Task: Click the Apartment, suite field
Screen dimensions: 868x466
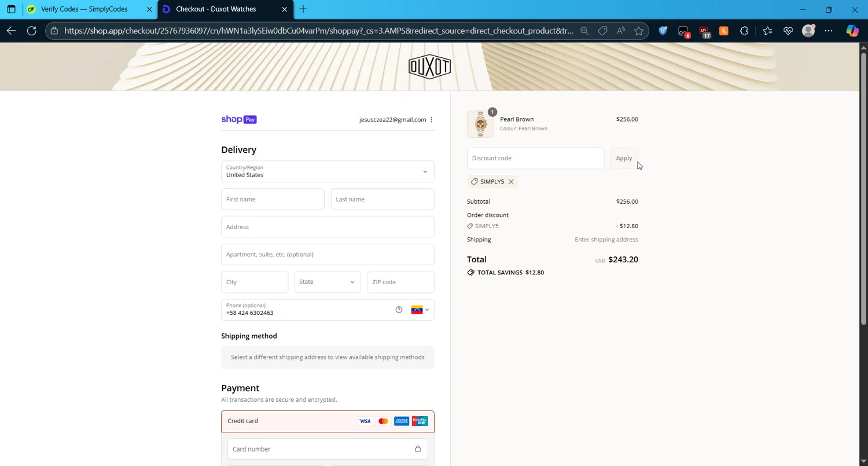Action: [328, 255]
